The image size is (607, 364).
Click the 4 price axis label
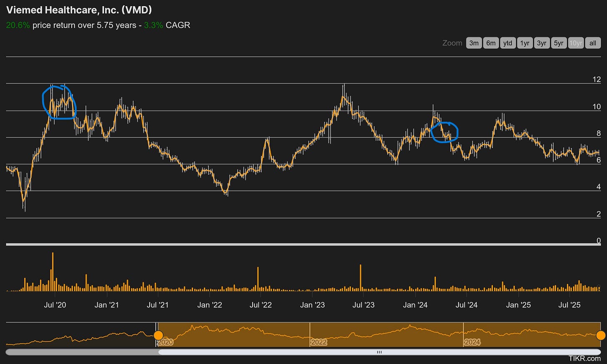click(599, 187)
